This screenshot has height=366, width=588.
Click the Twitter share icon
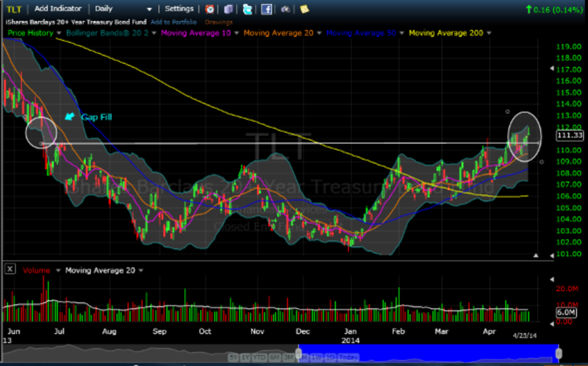click(x=248, y=9)
